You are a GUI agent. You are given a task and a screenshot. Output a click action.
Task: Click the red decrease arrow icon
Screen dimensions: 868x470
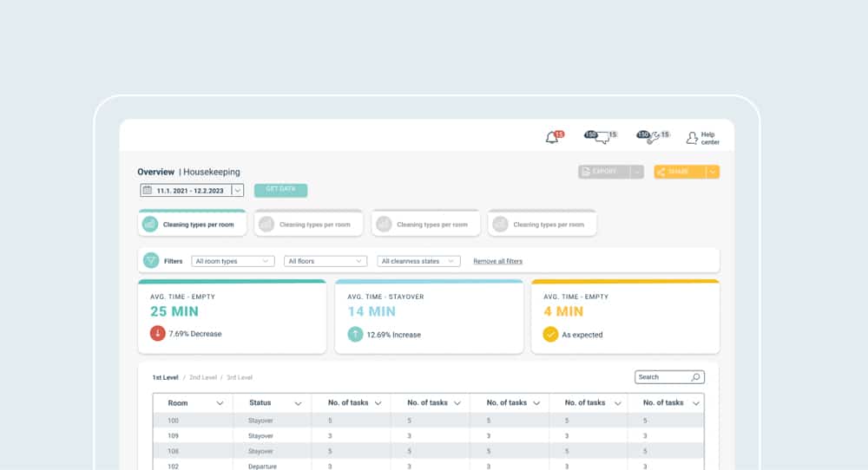point(158,334)
